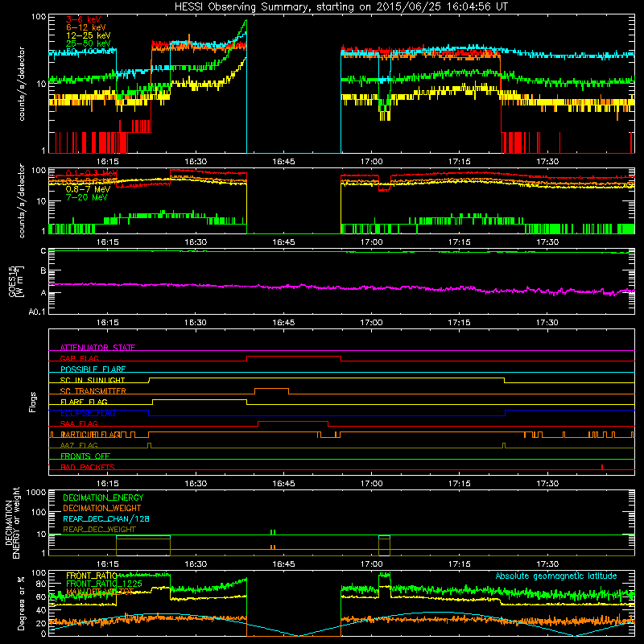The image size is (644, 644).
Task: Select the DECIMATION_ENERGY legend entry
Action: (x=103, y=497)
